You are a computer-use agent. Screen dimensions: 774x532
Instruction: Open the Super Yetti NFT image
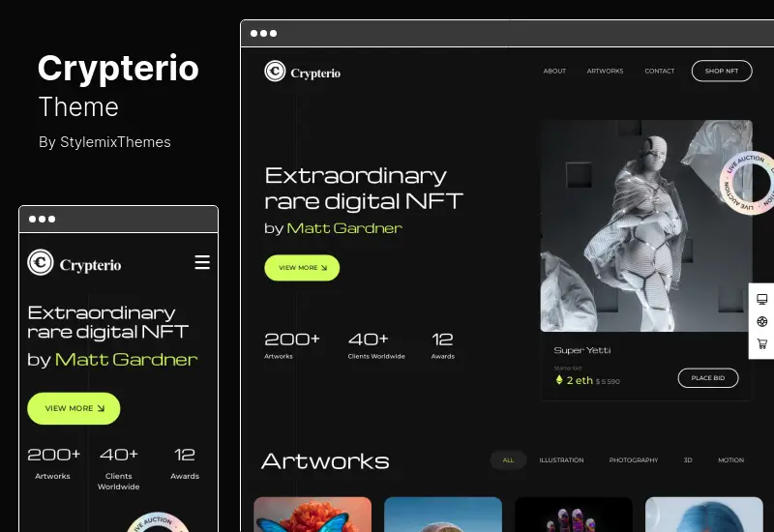[x=646, y=225]
